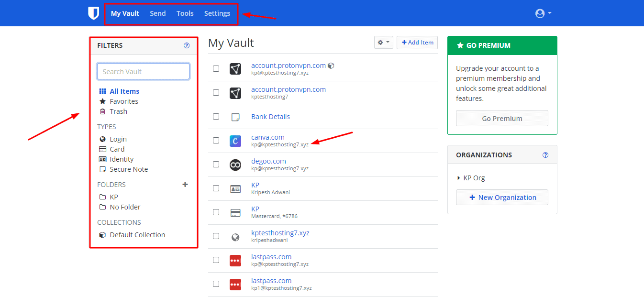
Task: Click the Filters help question icon
Action: [187, 45]
